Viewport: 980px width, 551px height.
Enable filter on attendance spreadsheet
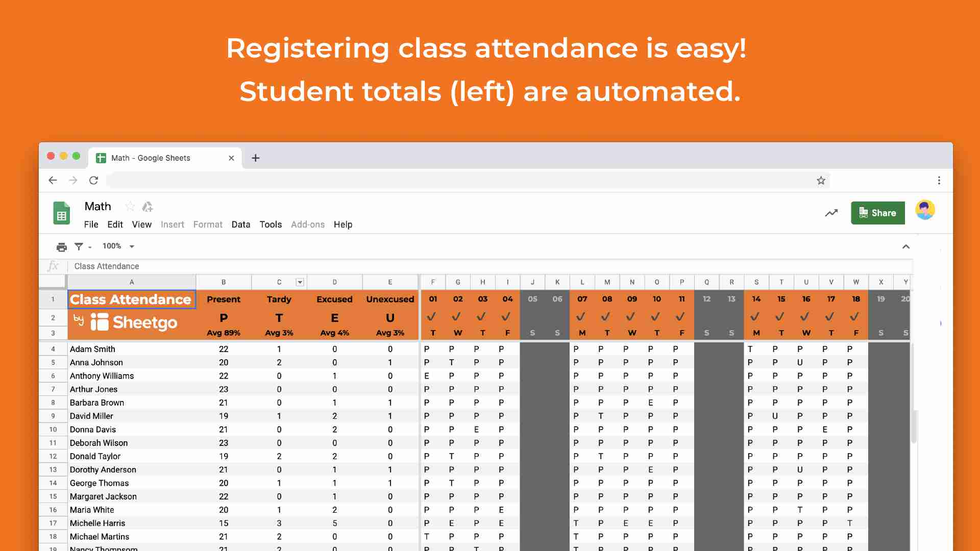pyautogui.click(x=80, y=245)
